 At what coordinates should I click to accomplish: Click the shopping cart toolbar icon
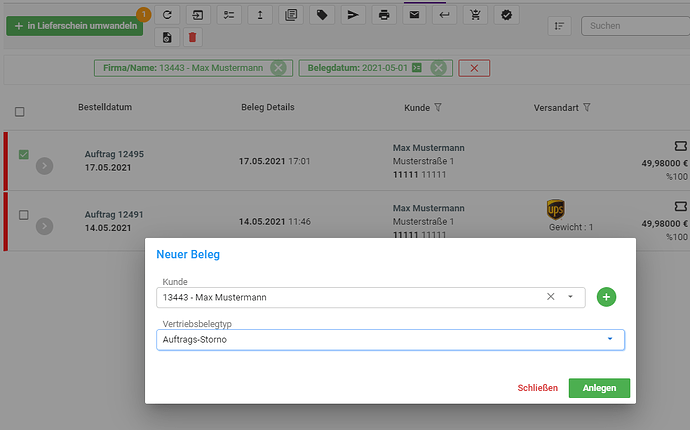point(475,15)
